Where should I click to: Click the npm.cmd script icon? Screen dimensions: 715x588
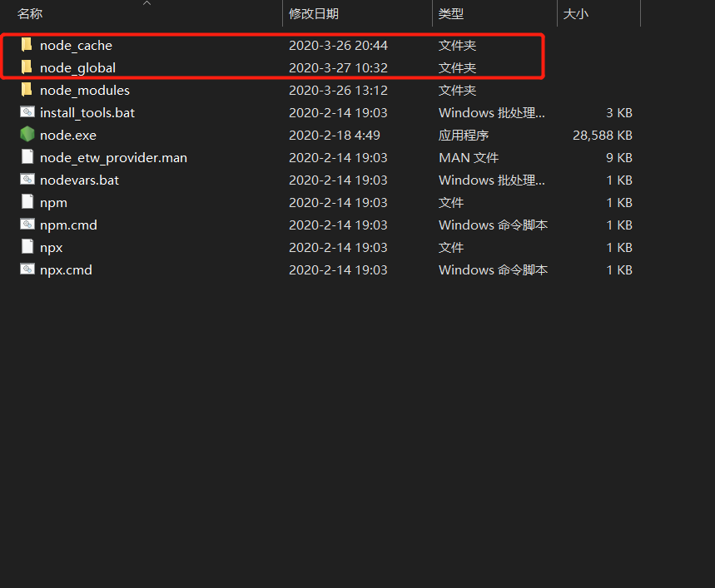[x=27, y=224]
